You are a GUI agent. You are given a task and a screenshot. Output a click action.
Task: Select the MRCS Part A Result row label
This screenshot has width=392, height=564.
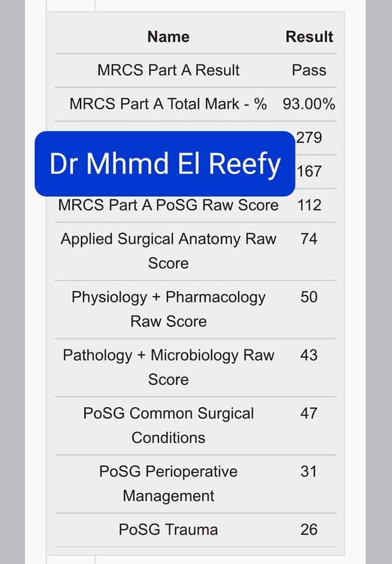click(x=169, y=70)
